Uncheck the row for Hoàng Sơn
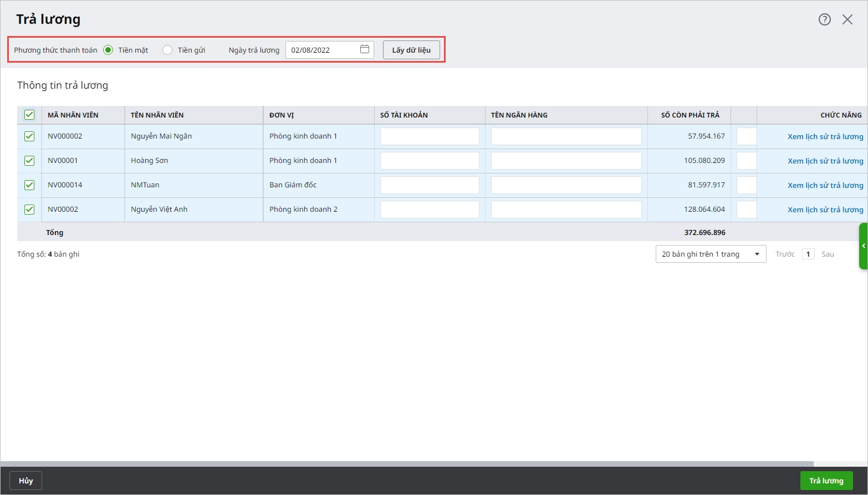The image size is (868, 495). (x=29, y=161)
